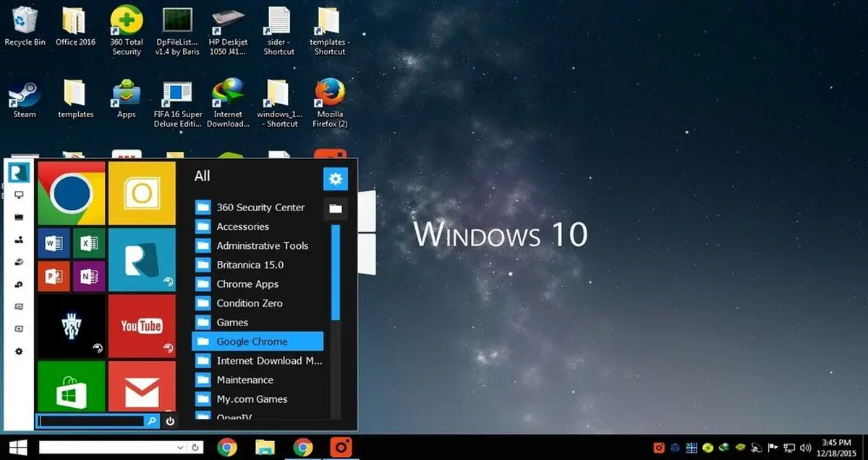Image resolution: width=868 pixels, height=460 pixels.
Task: Launch OneNote from the small tile
Action: pos(89,276)
